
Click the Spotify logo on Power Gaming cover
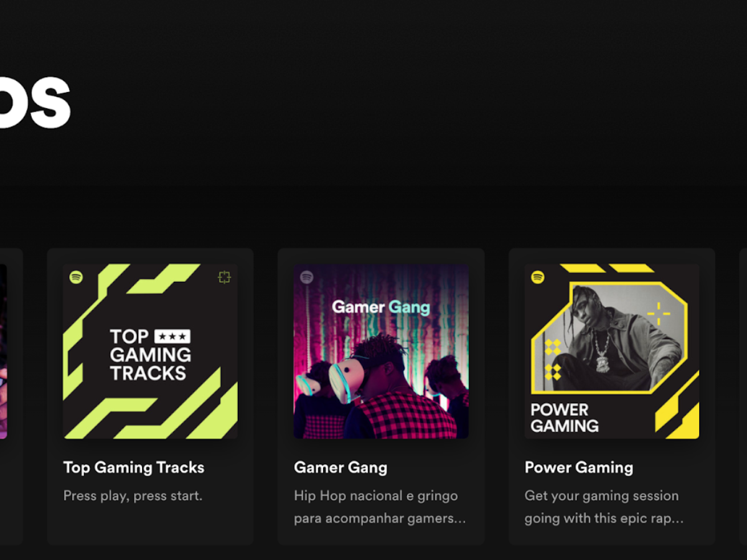(x=538, y=277)
